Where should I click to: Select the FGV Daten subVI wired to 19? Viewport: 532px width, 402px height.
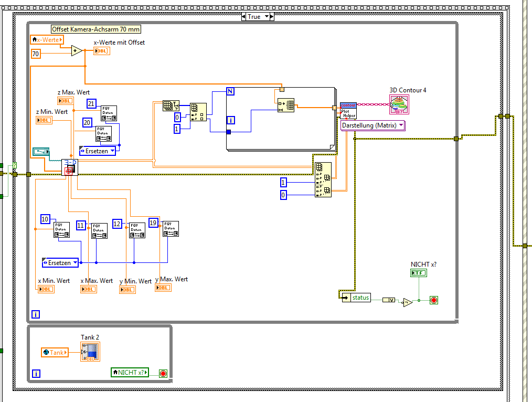click(x=171, y=229)
